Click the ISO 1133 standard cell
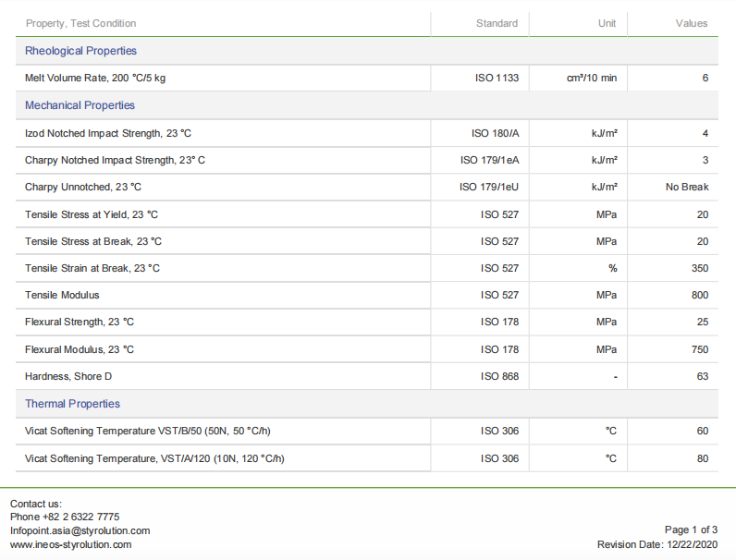This screenshot has height=560, width=736. [x=496, y=78]
